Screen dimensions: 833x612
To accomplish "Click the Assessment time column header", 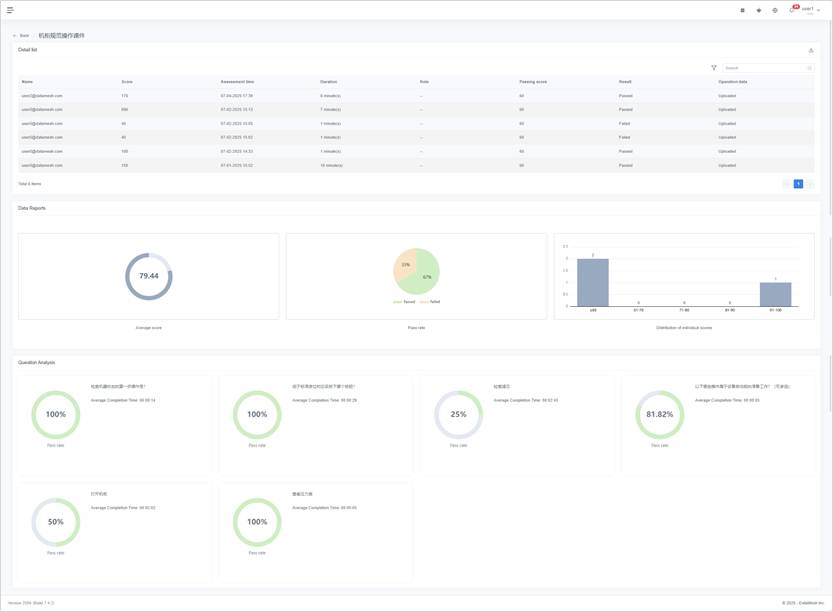I will [x=237, y=82].
